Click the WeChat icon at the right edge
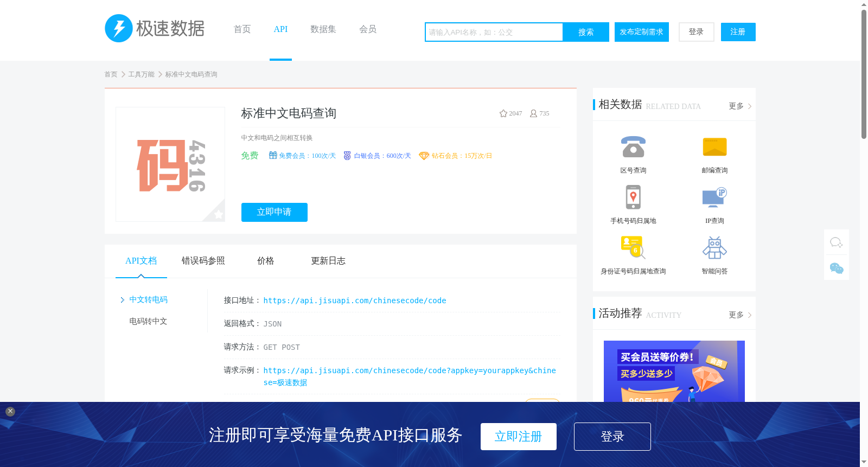The image size is (868, 467). 837,268
